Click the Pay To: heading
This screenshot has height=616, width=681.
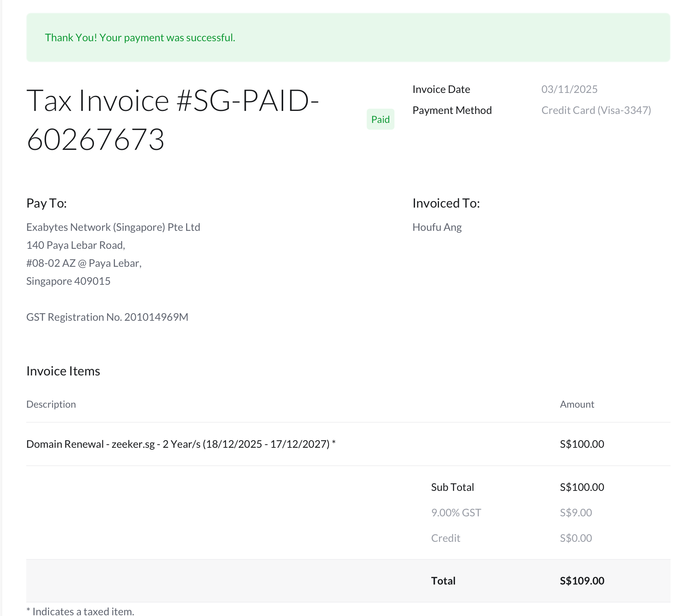tap(46, 203)
